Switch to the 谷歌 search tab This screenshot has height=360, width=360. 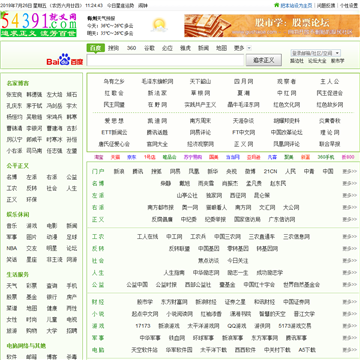tap(149, 48)
